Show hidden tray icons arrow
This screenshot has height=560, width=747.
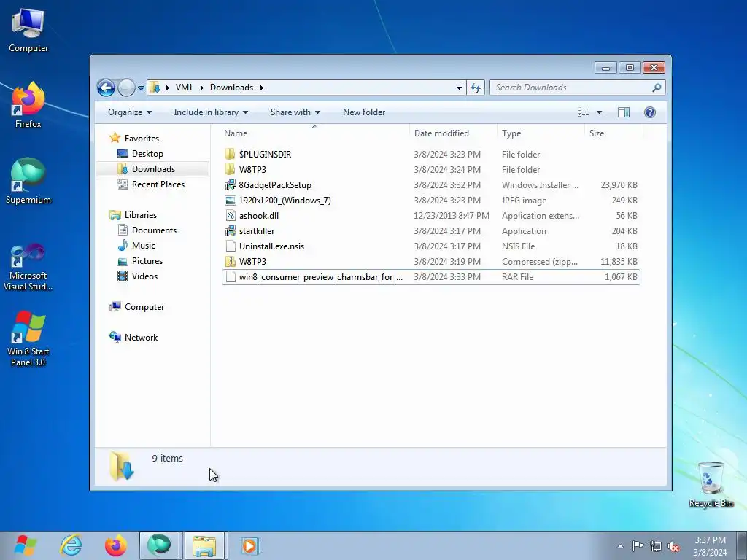620,546
